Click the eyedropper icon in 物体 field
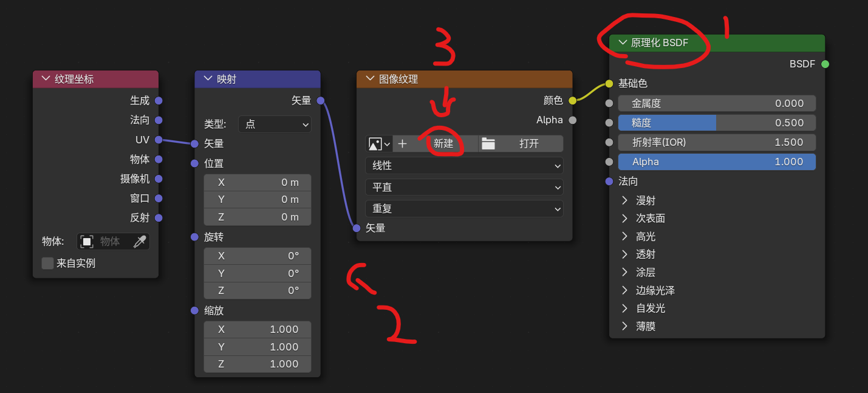 tap(140, 242)
